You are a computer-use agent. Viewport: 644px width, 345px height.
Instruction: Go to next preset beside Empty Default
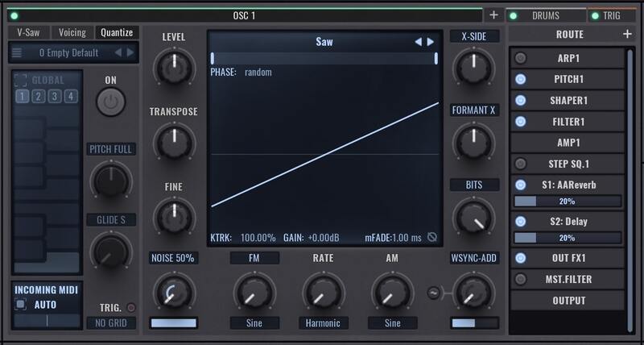tap(130, 52)
